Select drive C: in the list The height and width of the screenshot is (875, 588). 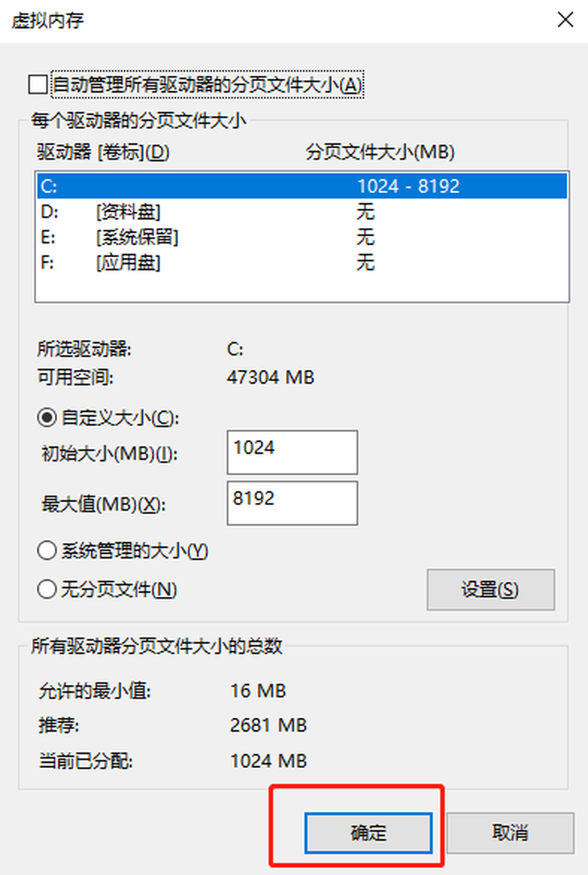(x=302, y=186)
